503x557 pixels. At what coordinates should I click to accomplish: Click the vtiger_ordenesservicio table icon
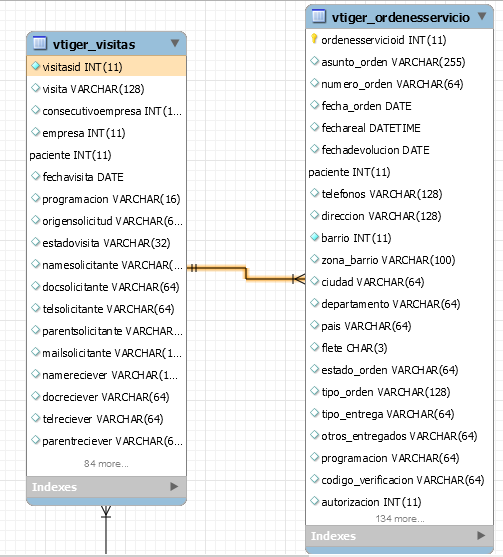319,16
